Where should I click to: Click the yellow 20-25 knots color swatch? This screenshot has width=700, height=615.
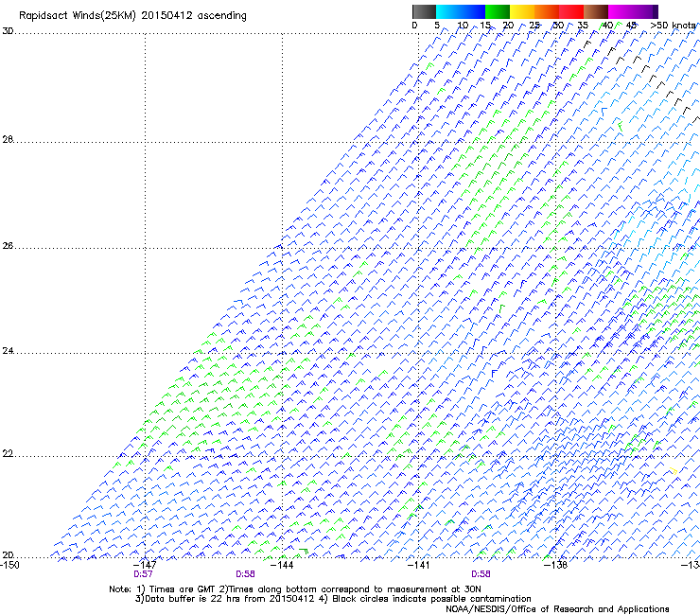pyautogui.click(x=522, y=11)
